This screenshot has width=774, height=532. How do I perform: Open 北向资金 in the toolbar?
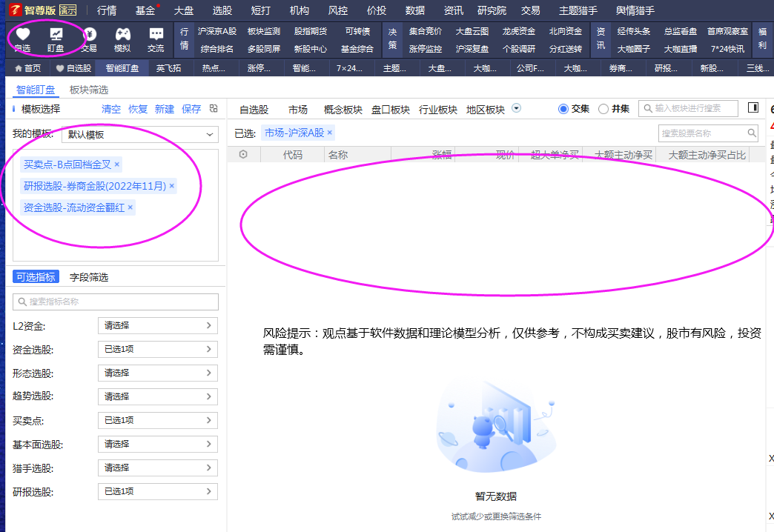point(566,31)
